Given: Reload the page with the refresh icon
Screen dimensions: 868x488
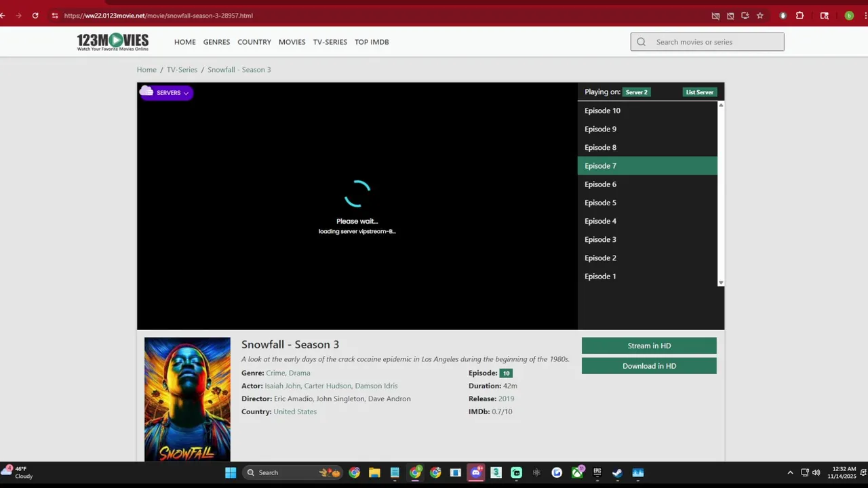Looking at the screenshot, I should click(x=35, y=16).
